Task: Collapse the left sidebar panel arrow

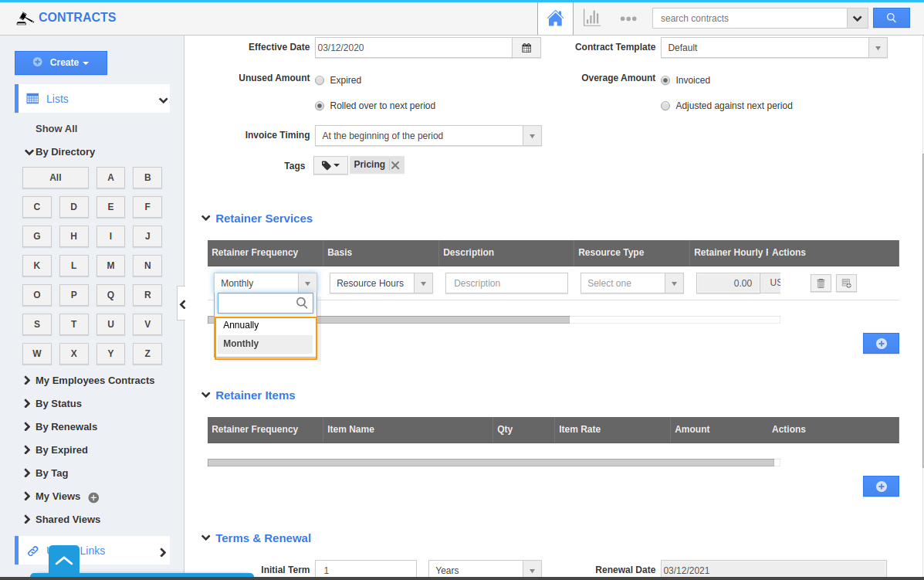Action: tap(182, 304)
